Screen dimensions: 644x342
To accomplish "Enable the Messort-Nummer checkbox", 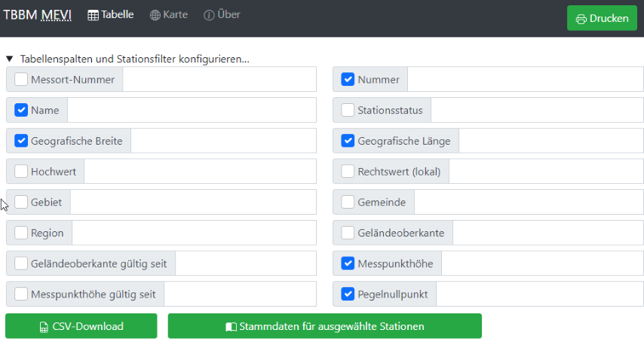I will [21, 79].
